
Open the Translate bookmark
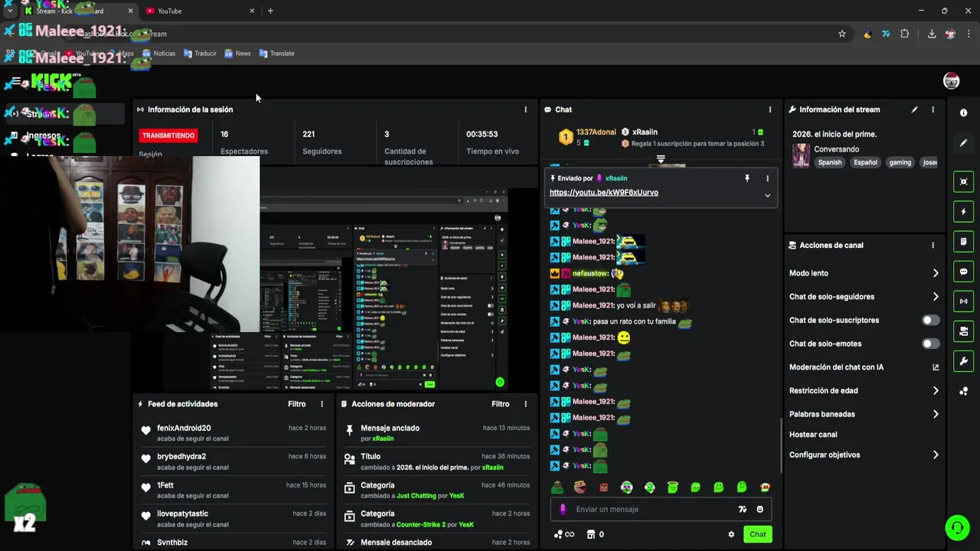[276, 54]
